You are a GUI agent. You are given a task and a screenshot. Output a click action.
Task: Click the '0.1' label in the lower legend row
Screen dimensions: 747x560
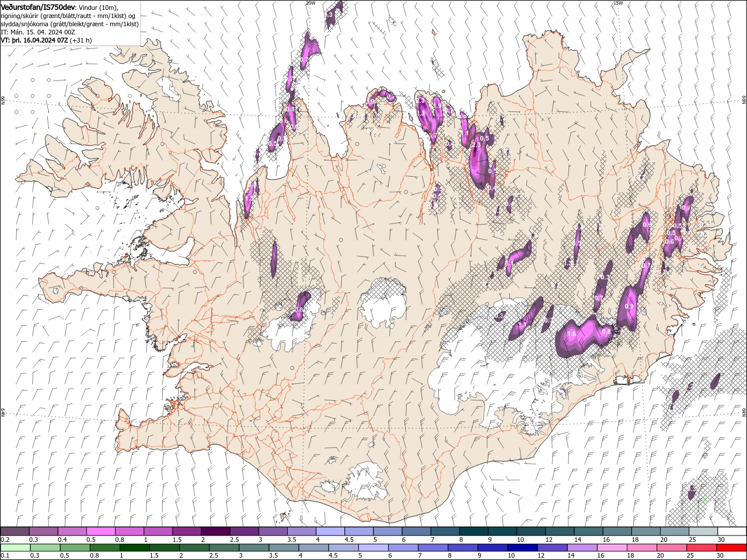[x=5, y=555]
